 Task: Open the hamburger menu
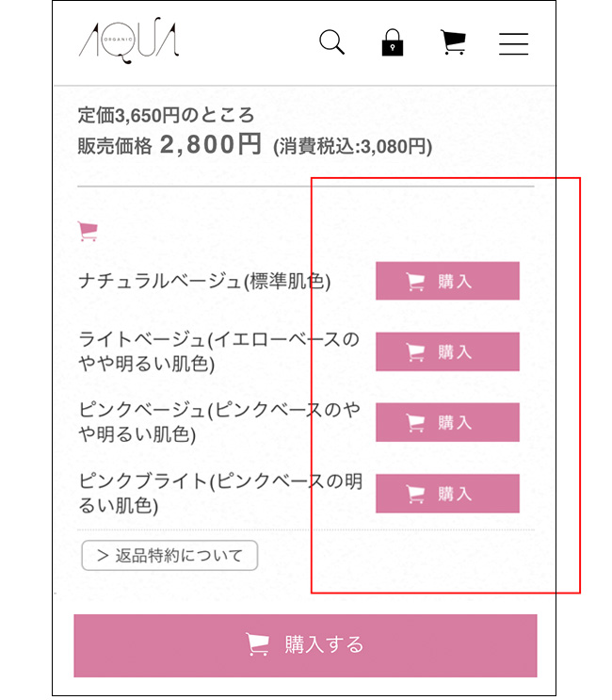(x=513, y=43)
